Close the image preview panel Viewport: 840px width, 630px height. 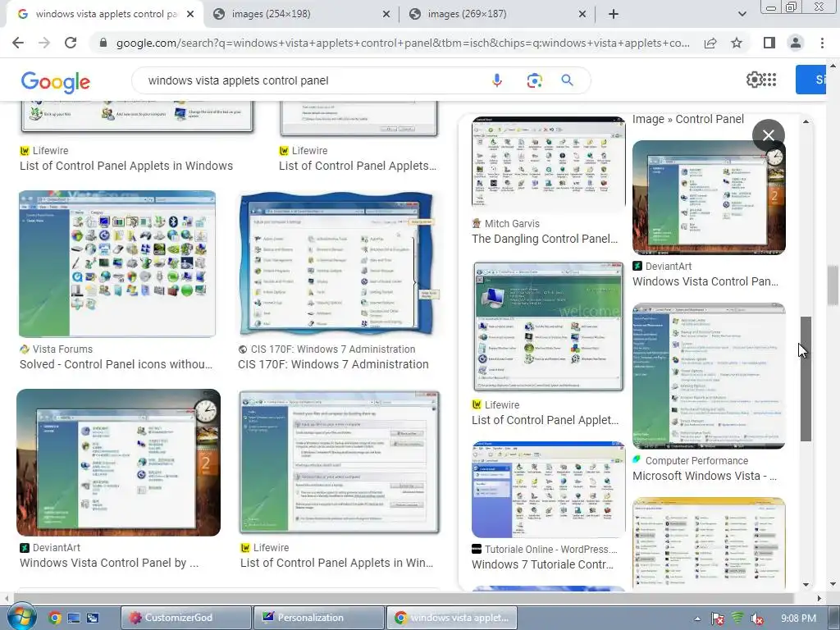tap(768, 135)
